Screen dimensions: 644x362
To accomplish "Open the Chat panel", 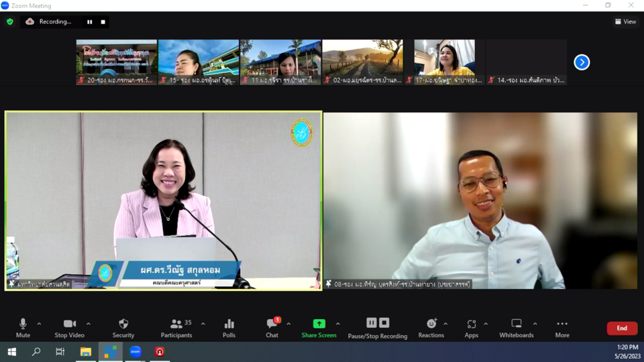I will (272, 328).
